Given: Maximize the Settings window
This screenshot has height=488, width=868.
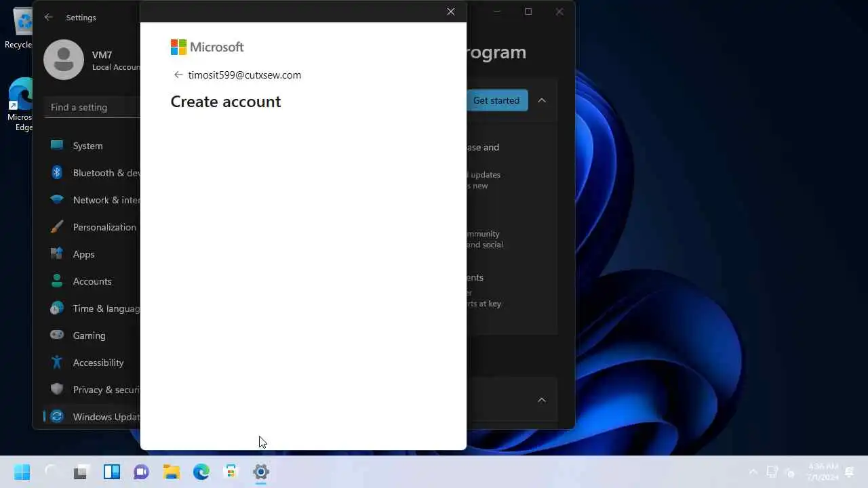Looking at the screenshot, I should tap(528, 12).
